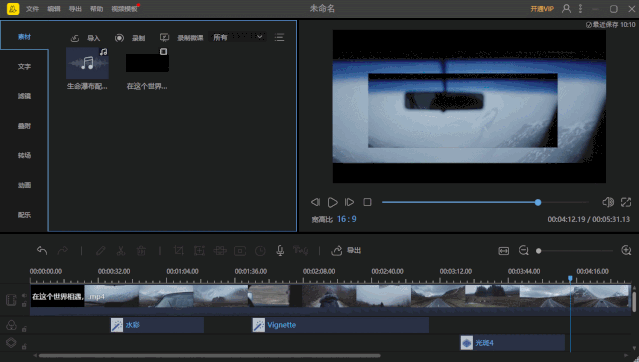Screen dimensions: 639x362
Task: Select the 光斑4 overlay clip
Action: coord(513,343)
